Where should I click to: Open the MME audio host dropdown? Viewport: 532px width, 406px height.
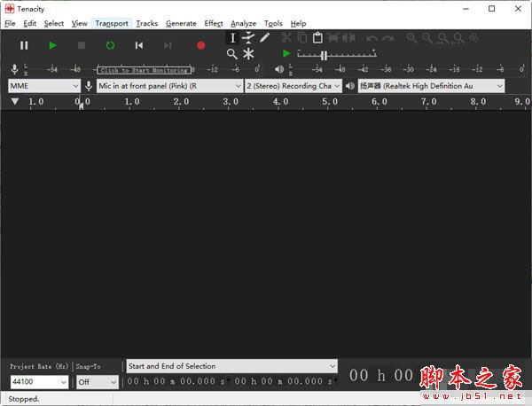(x=44, y=86)
